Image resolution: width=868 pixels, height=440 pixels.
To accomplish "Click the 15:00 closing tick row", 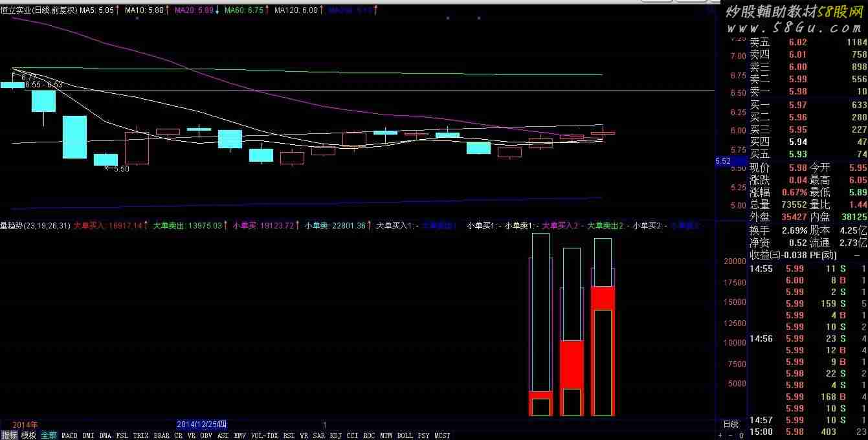I will tap(808, 432).
